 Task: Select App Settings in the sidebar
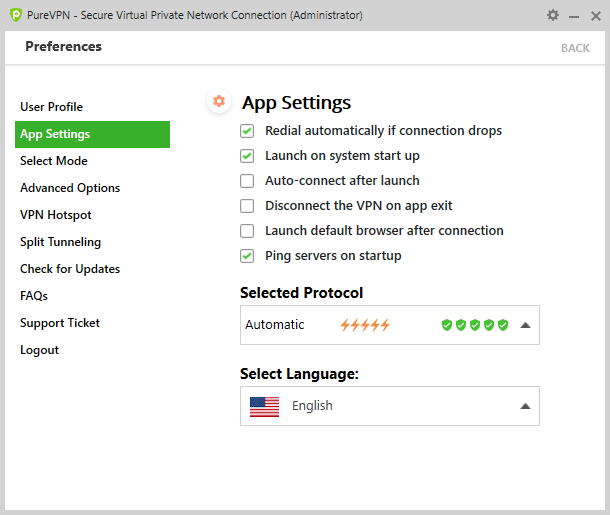coord(93,134)
